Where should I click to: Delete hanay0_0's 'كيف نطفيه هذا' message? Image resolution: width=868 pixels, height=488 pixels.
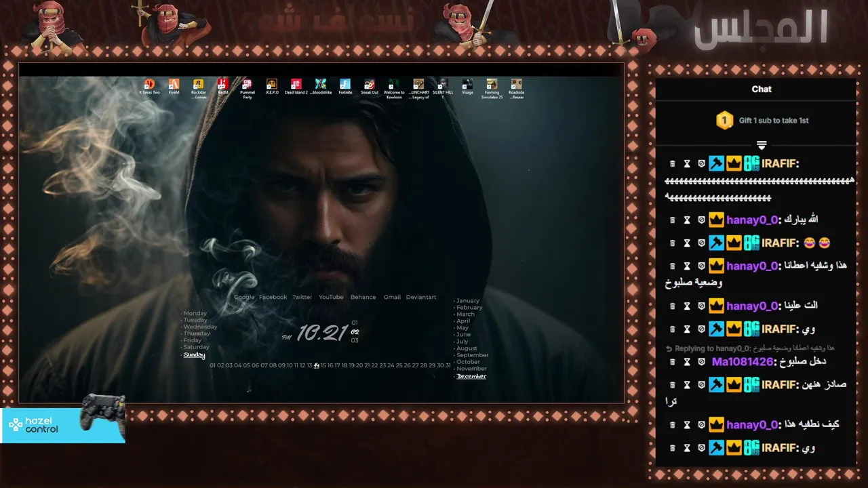click(672, 425)
